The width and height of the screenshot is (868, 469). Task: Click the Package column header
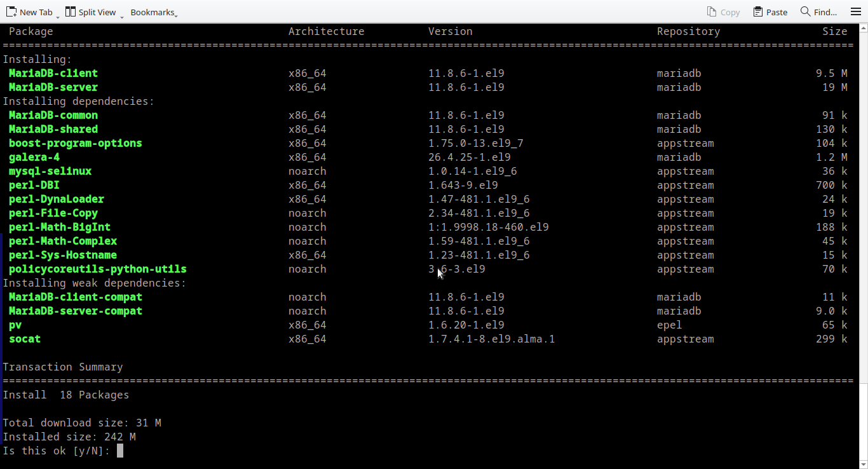tap(31, 31)
